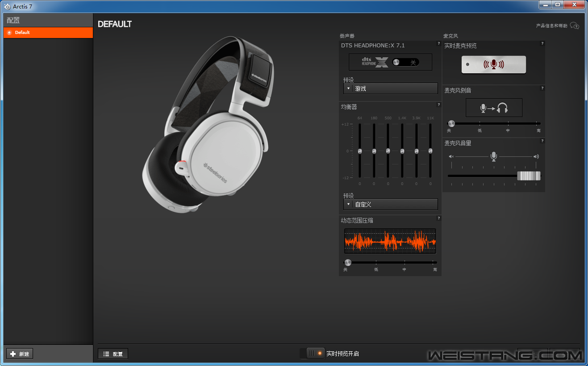Click the DEFAULT profile title

[x=115, y=24]
